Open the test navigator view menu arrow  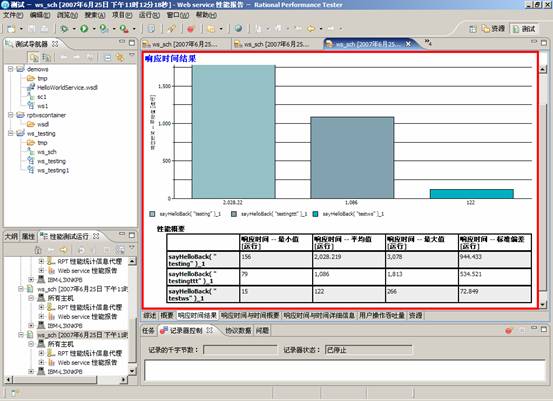[132, 55]
